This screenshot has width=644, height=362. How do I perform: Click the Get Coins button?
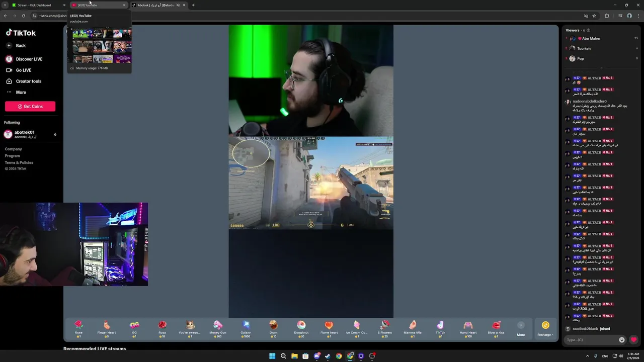coord(30,107)
